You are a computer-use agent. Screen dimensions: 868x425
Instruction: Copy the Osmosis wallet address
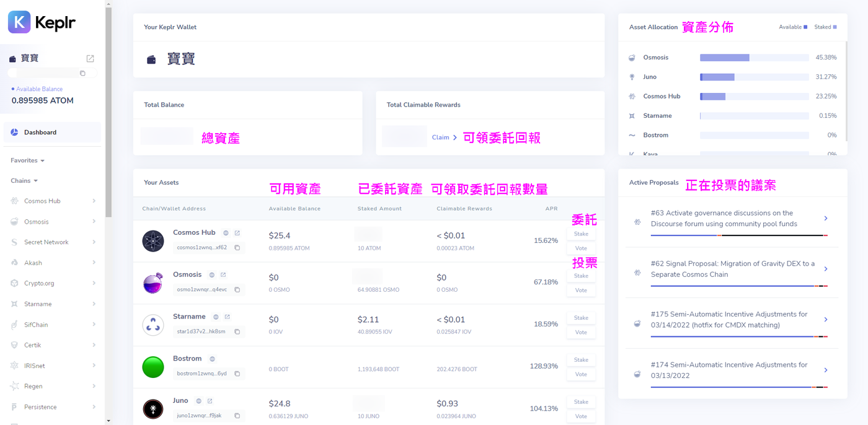pyautogui.click(x=237, y=289)
